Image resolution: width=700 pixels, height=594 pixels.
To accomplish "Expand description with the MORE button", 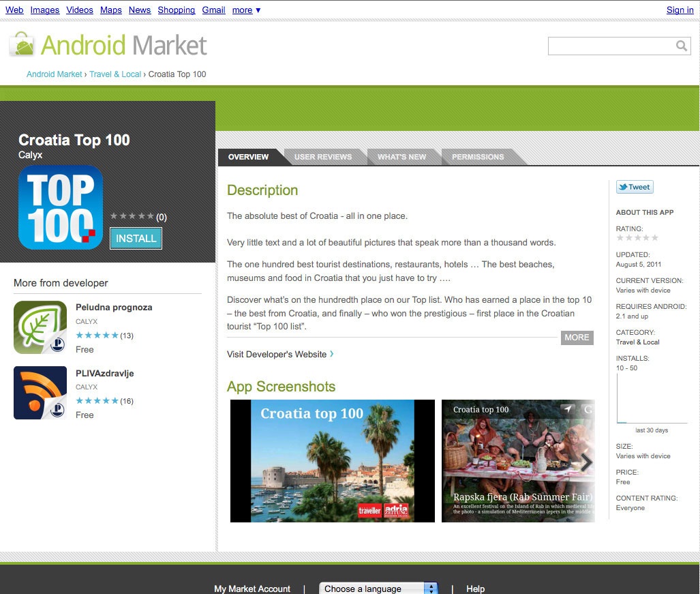I will pos(577,338).
